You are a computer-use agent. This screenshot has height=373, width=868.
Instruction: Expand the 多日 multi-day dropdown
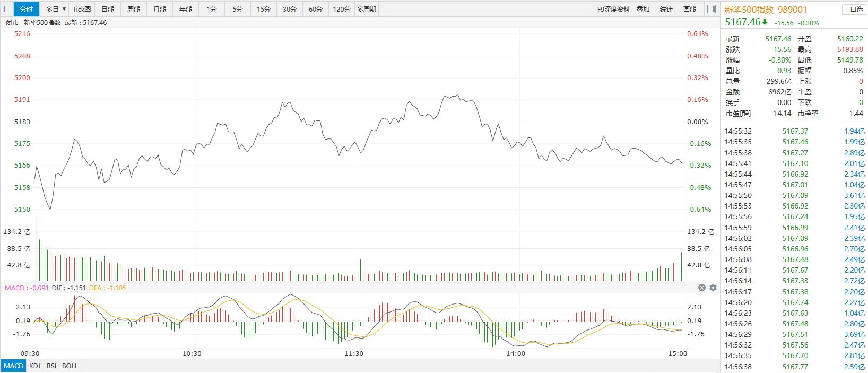click(56, 9)
